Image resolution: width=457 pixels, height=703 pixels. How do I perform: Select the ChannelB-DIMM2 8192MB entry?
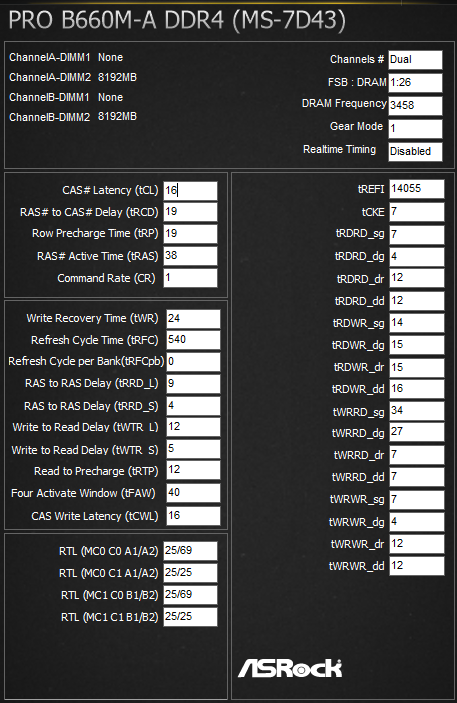[x=73, y=117]
